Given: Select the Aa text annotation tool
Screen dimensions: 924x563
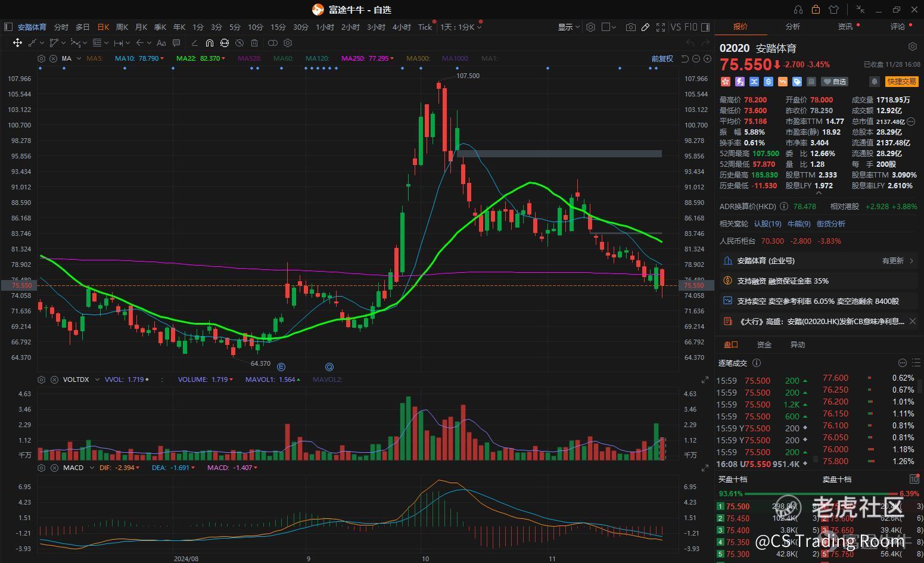Looking at the screenshot, I should (x=161, y=43).
